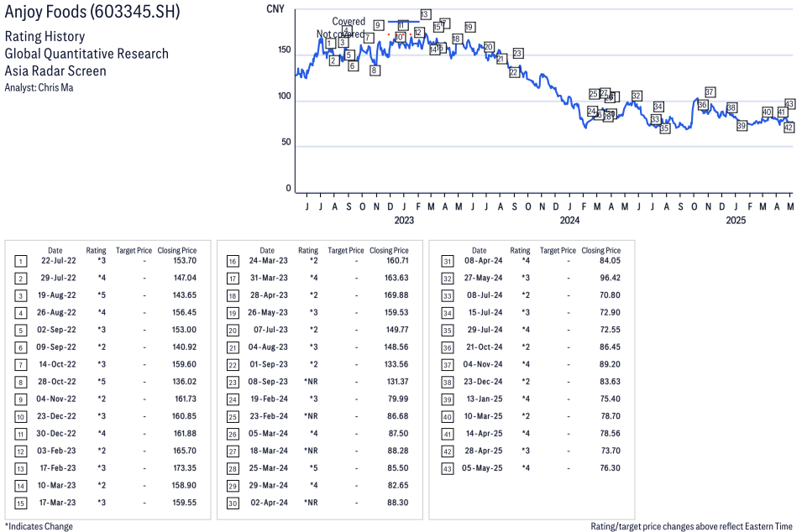This screenshot has width=802, height=532.
Task: Click the 150 y-axis tick label
Action: tap(285, 50)
